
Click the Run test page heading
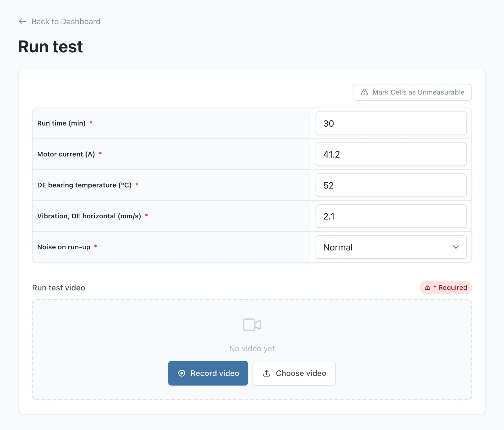pyautogui.click(x=51, y=46)
